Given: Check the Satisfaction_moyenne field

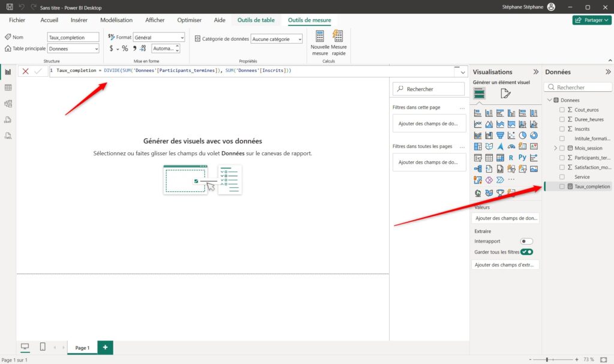Looking at the screenshot, I should (x=562, y=167).
